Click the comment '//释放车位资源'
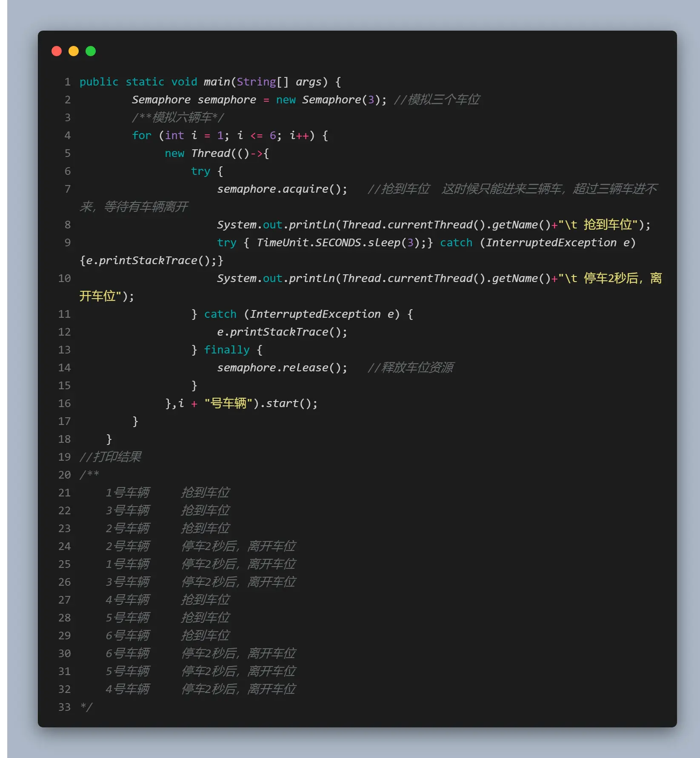The height and width of the screenshot is (758, 700). 411,368
